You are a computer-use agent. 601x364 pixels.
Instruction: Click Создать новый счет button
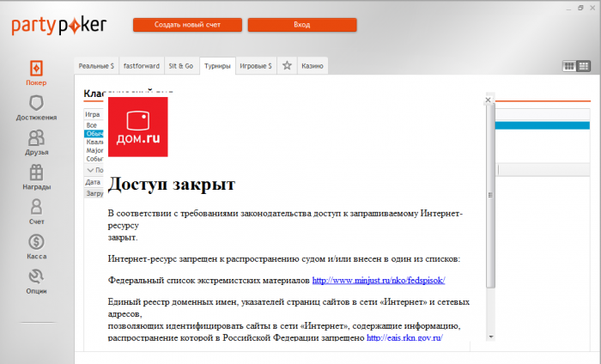(x=187, y=25)
